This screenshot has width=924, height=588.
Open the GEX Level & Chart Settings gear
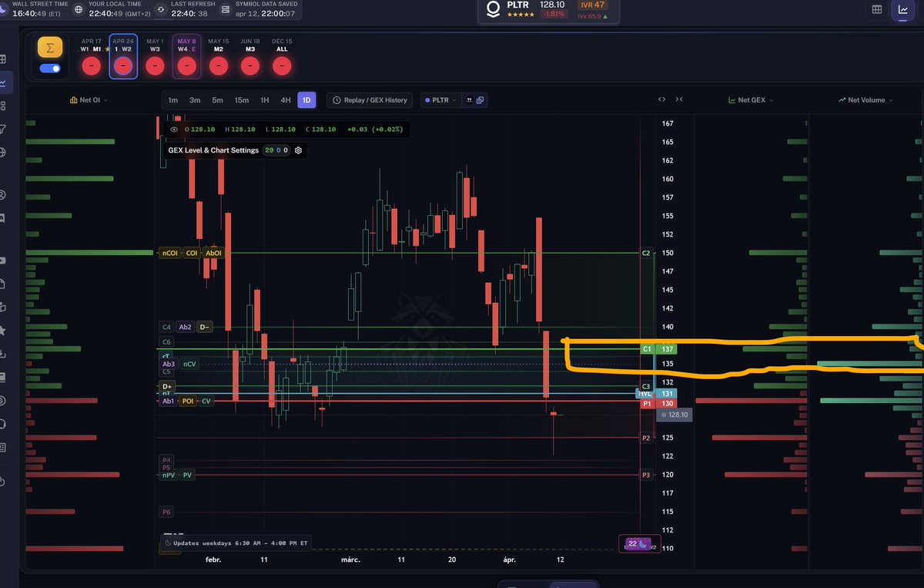[298, 150]
